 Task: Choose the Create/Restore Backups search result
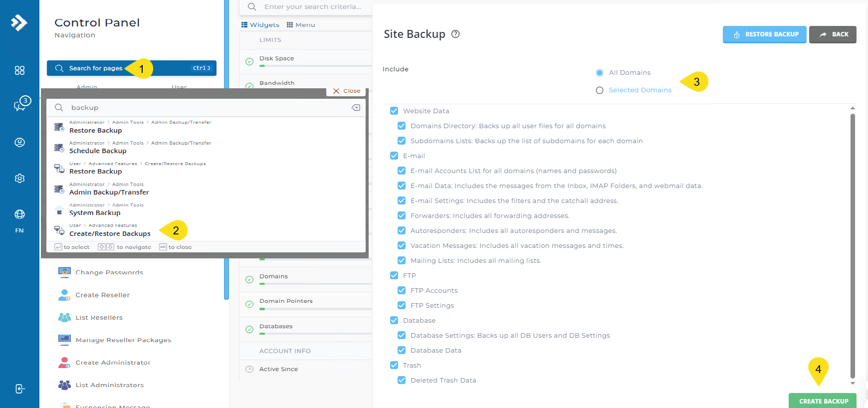pyautogui.click(x=206, y=230)
